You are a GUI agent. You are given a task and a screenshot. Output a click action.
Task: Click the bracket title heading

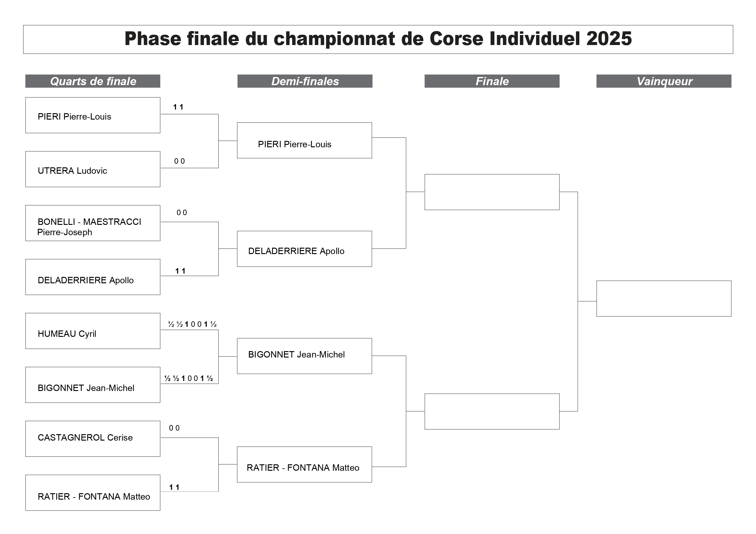click(x=378, y=39)
